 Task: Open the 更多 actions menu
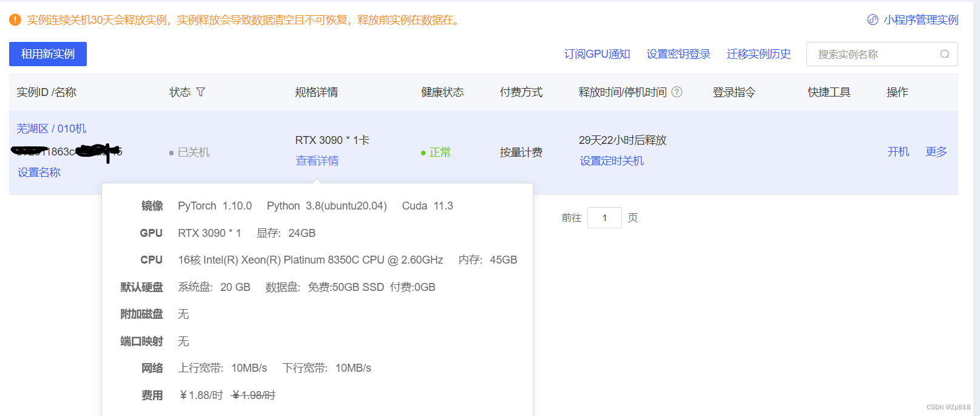coord(936,152)
